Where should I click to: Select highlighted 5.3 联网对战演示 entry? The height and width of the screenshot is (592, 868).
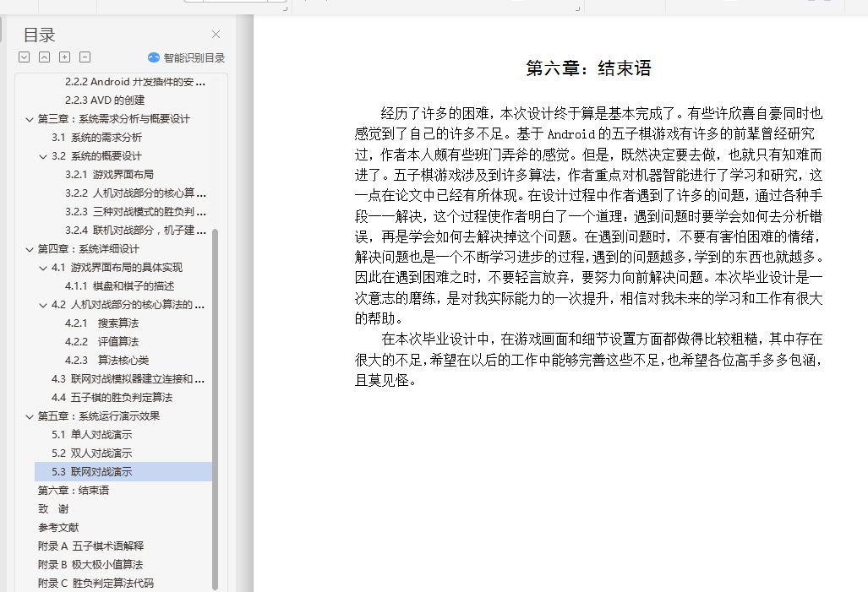click(x=123, y=471)
